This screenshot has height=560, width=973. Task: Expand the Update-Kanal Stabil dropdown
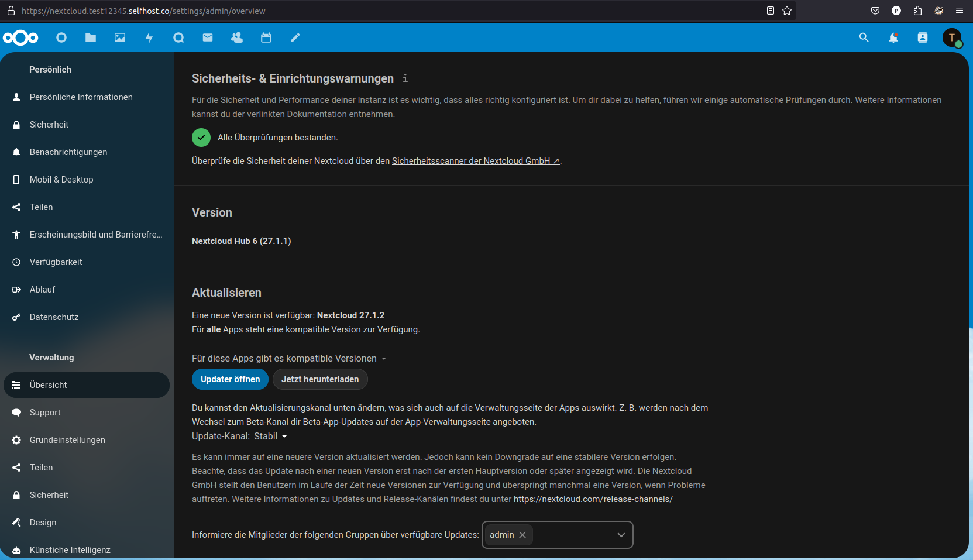click(x=270, y=437)
